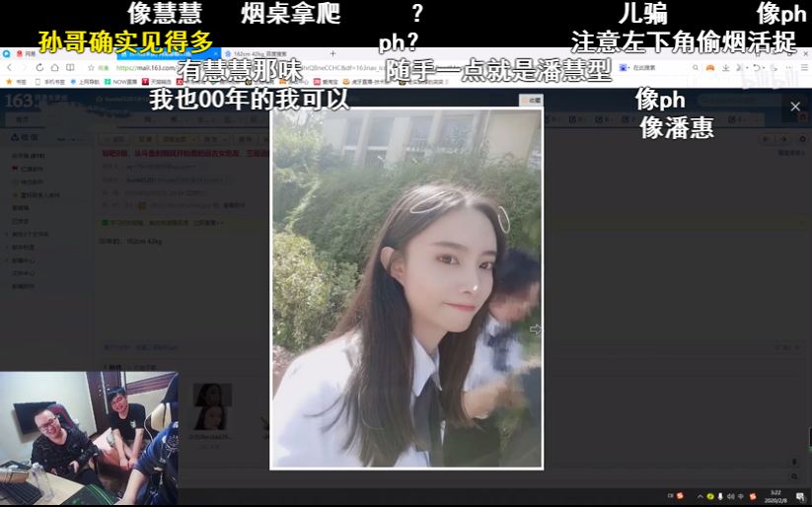
Task: Open the 虎牙直播 bookmark
Action: [368, 82]
